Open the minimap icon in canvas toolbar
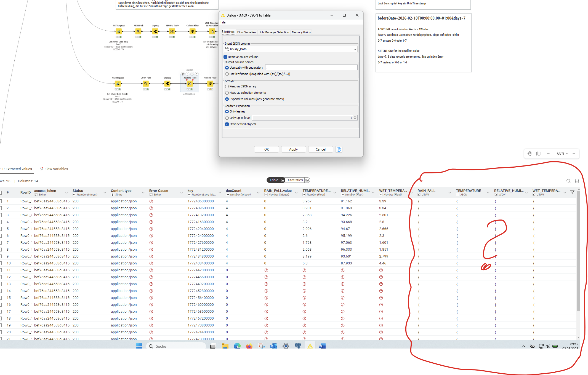The width and height of the screenshot is (588, 375). tap(538, 154)
